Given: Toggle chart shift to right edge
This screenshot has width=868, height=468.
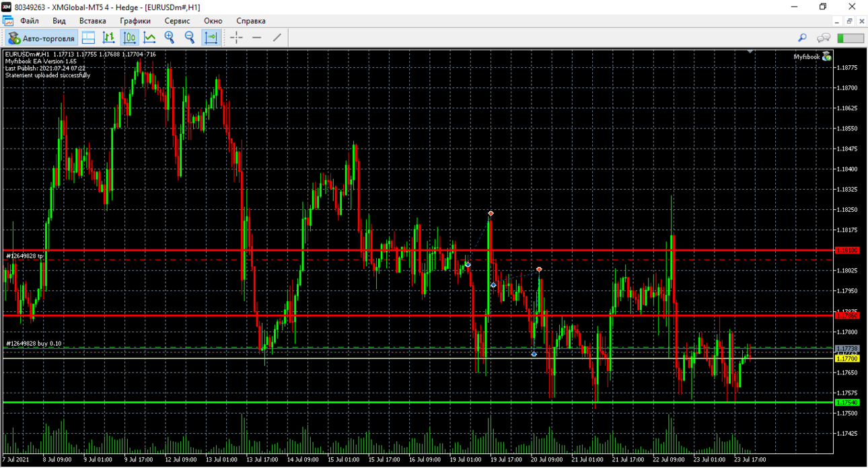Looking at the screenshot, I should click(x=211, y=38).
